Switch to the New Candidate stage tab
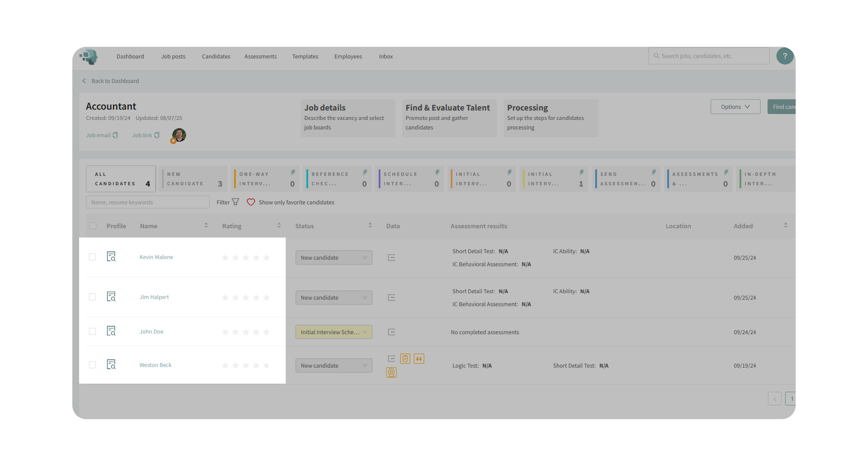Screen dimensions: 868x466 (x=193, y=179)
